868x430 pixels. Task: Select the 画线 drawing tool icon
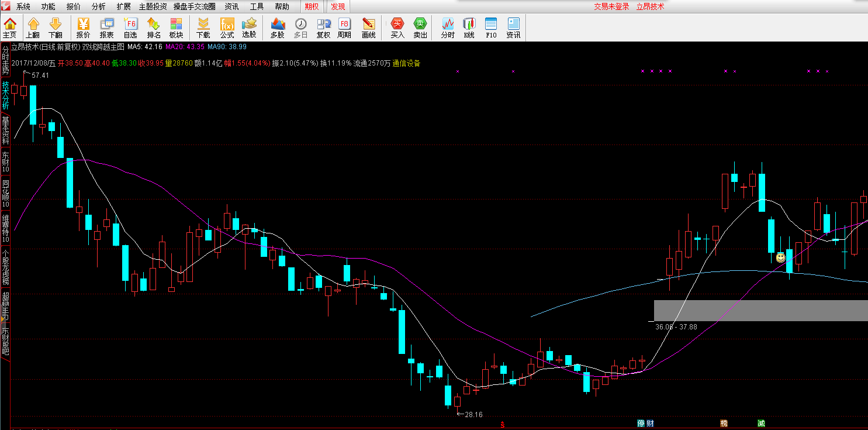(369, 27)
